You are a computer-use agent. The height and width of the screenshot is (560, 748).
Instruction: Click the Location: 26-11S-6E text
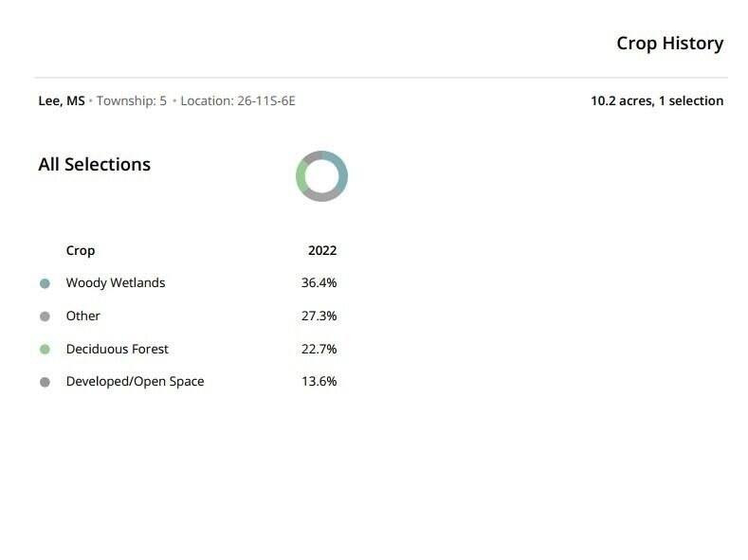pyautogui.click(x=238, y=101)
